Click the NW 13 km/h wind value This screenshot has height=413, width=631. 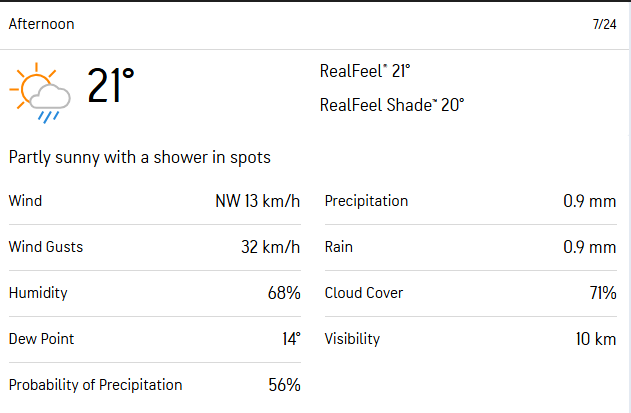(257, 201)
